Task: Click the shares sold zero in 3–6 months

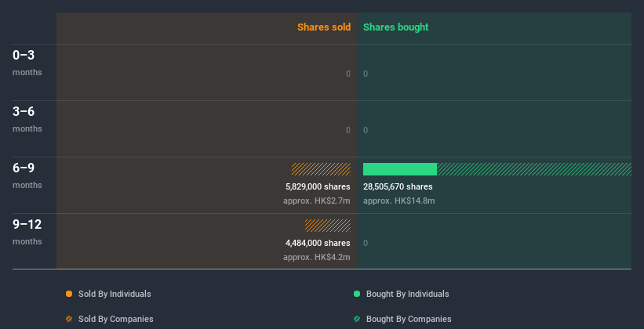Action: click(348, 130)
